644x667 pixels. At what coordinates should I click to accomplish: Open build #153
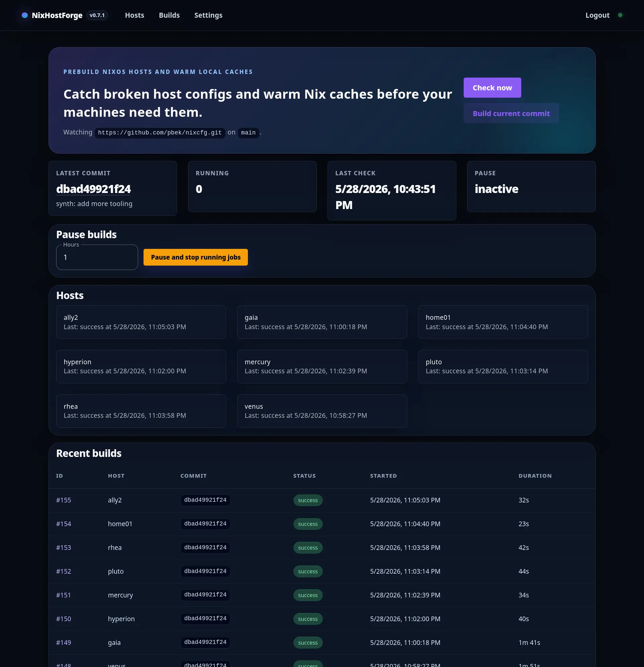point(64,548)
